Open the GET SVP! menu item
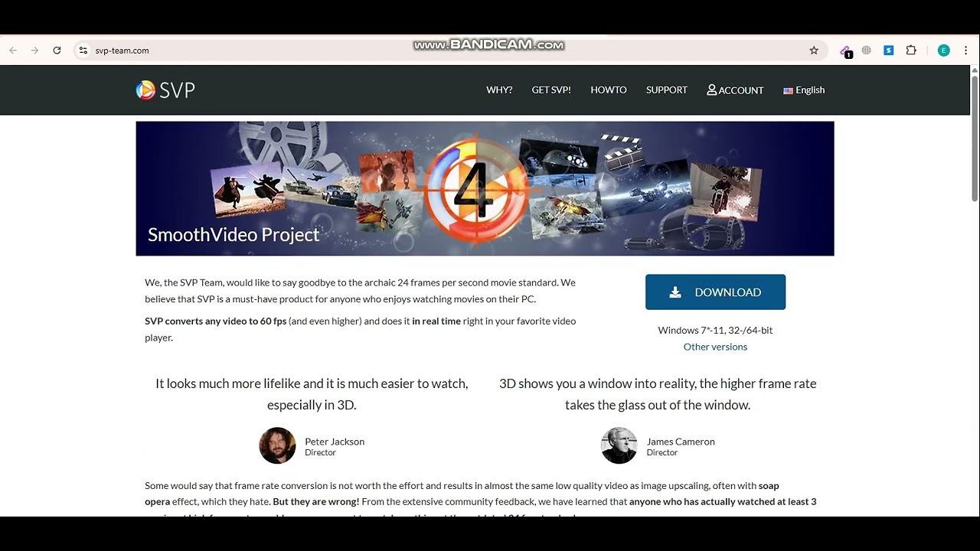 coord(551,90)
